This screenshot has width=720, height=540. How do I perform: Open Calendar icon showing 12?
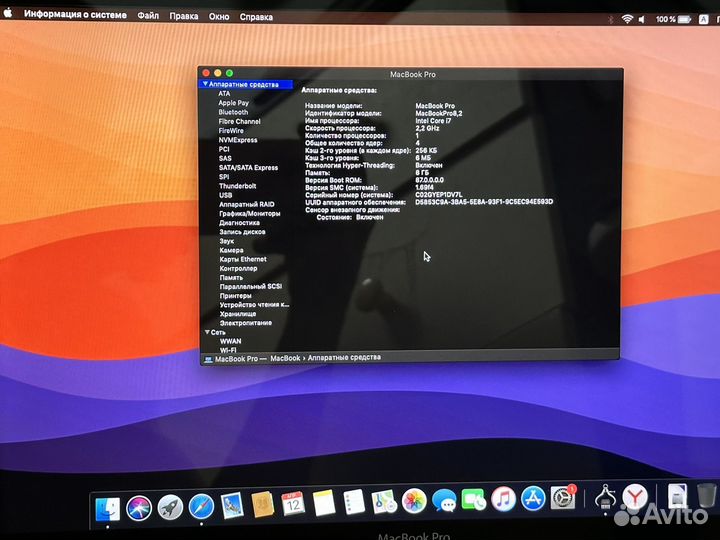(x=293, y=504)
